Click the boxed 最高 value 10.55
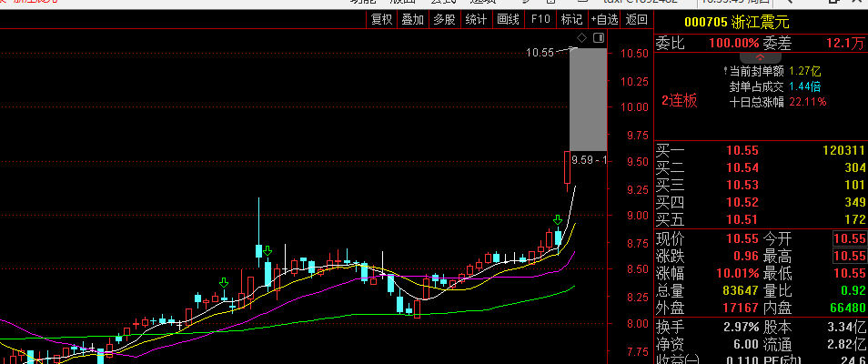868x364 pixels. point(849,256)
